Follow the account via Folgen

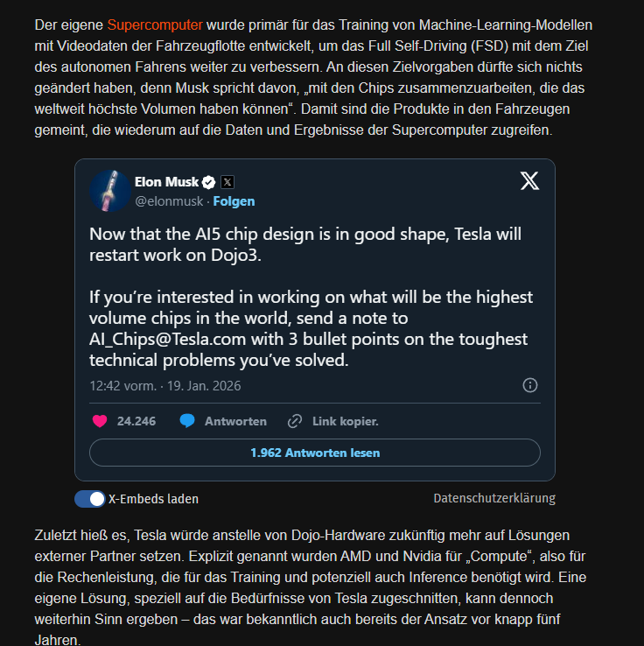[x=234, y=201]
